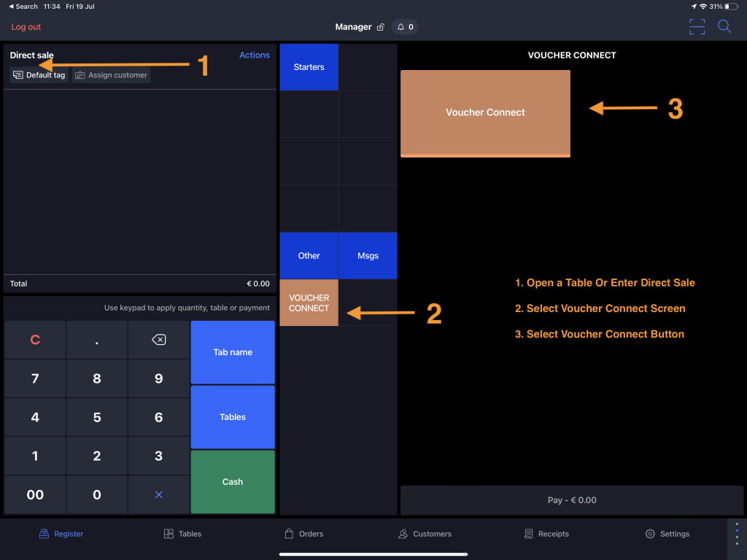This screenshot has height=560, width=747.
Task: Click the Log out link
Action: pyautogui.click(x=26, y=27)
